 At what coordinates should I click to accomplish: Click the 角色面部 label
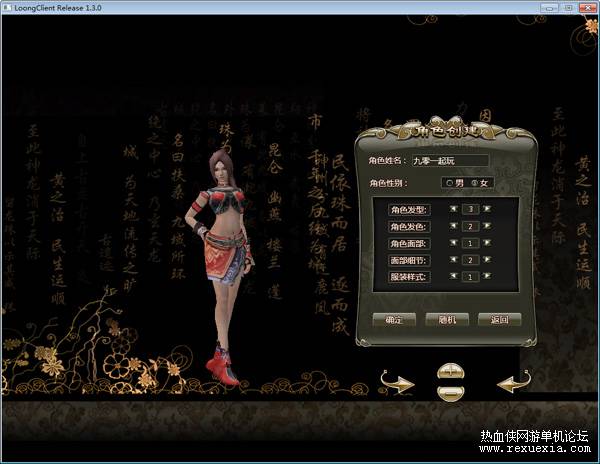[409, 244]
